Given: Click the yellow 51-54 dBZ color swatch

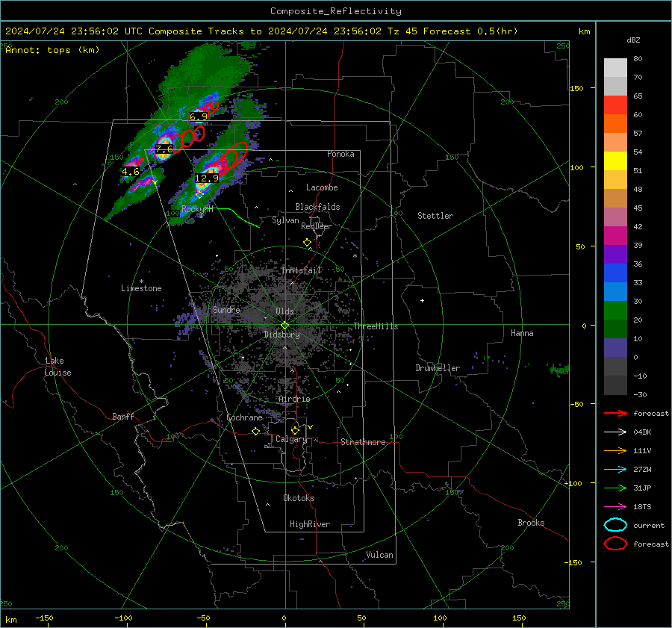Looking at the screenshot, I should pos(615,161).
